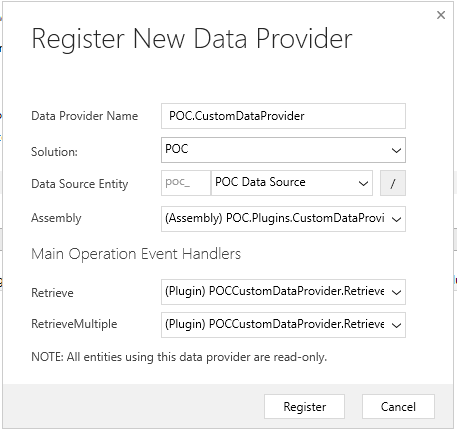Open the Solution dropdown showing POC
Image resolution: width=457 pixels, height=431 pixels.
coord(283,150)
